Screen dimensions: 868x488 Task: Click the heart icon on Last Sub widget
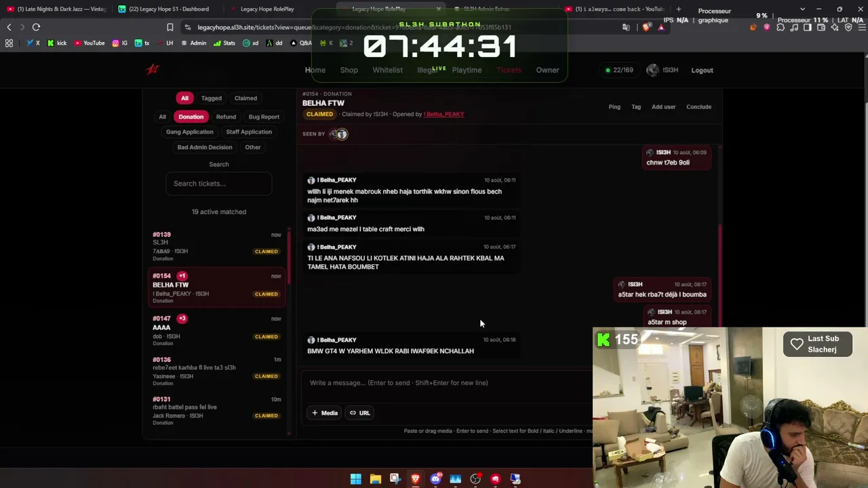797,344
